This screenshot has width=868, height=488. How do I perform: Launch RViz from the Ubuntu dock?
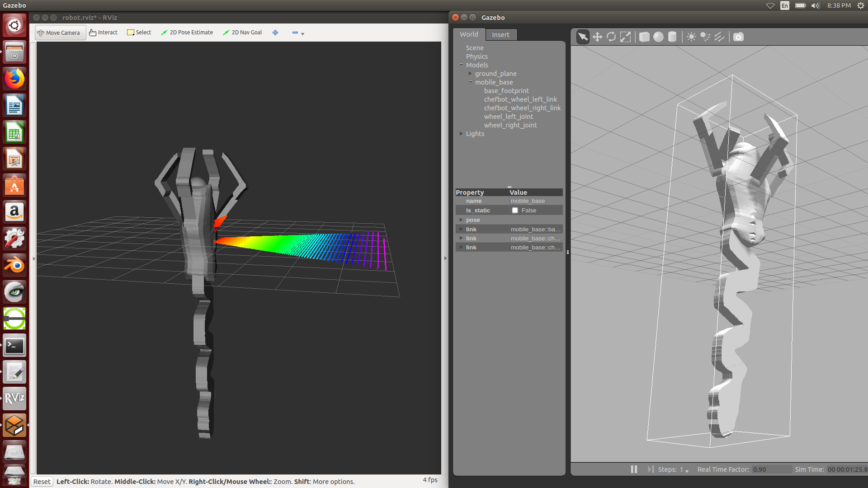pyautogui.click(x=14, y=398)
